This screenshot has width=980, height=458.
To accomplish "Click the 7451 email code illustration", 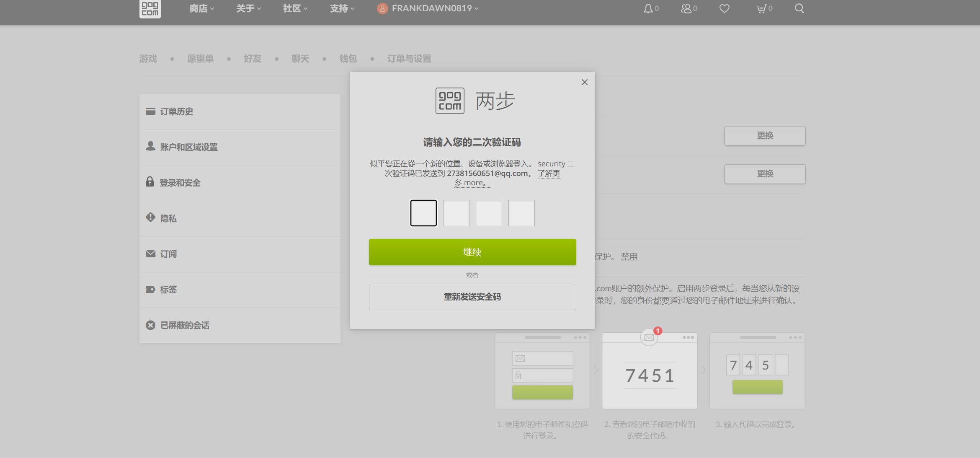I will [650, 371].
